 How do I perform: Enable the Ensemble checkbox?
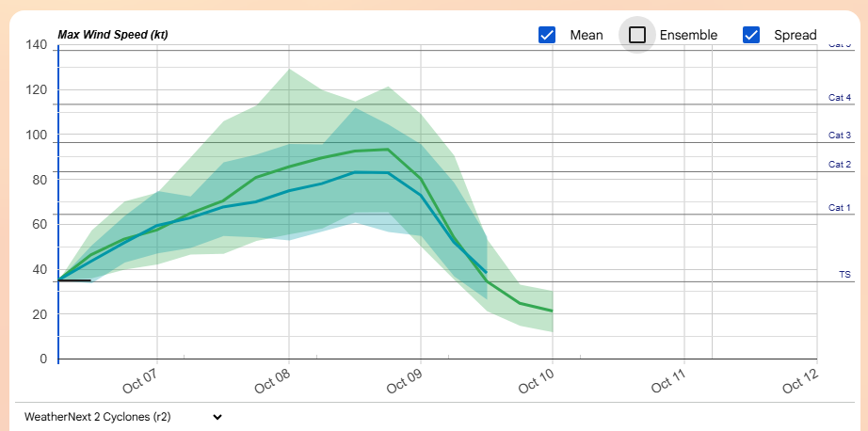pyautogui.click(x=637, y=35)
